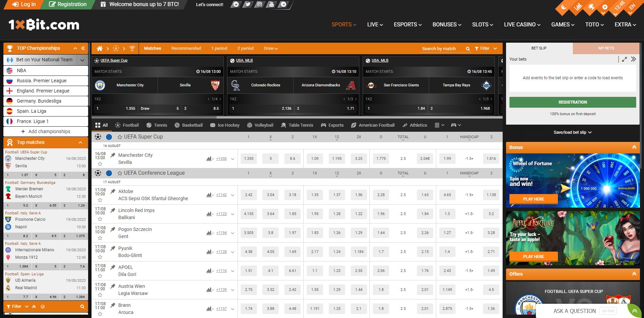Click the search magnifier in match search
This screenshot has height=318, width=644.
tap(468, 49)
